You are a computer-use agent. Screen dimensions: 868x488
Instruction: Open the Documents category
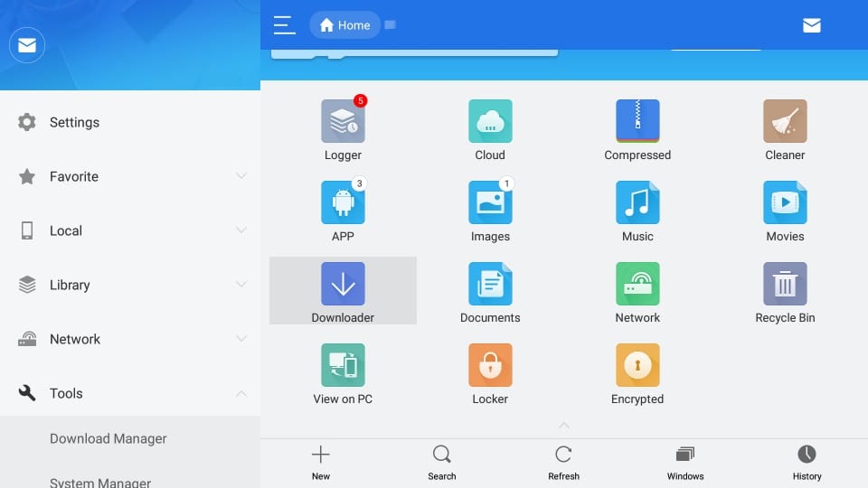(x=490, y=284)
